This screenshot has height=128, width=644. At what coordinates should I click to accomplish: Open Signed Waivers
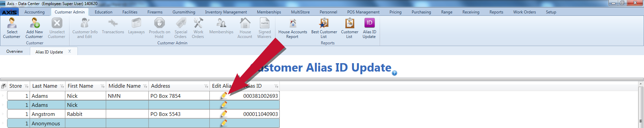tap(264, 28)
